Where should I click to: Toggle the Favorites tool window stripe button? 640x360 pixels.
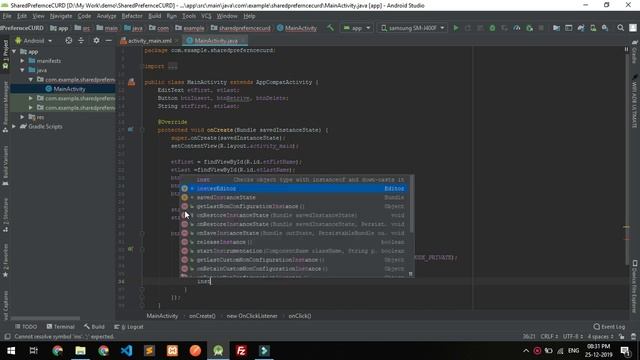point(5,260)
